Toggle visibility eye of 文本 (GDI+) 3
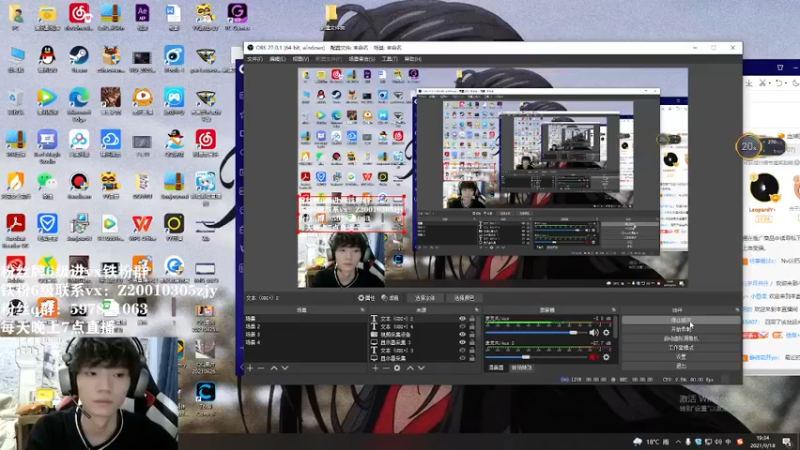This screenshot has height=450, width=800. point(462,351)
